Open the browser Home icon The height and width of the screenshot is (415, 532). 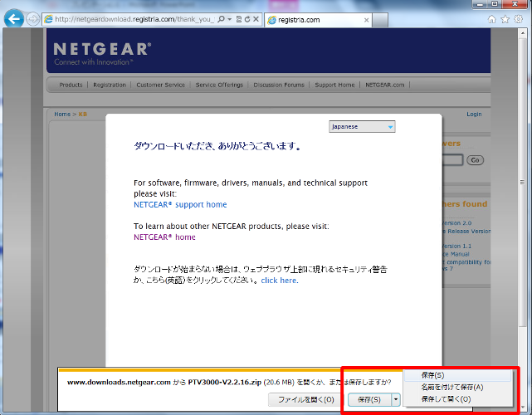[491, 19]
